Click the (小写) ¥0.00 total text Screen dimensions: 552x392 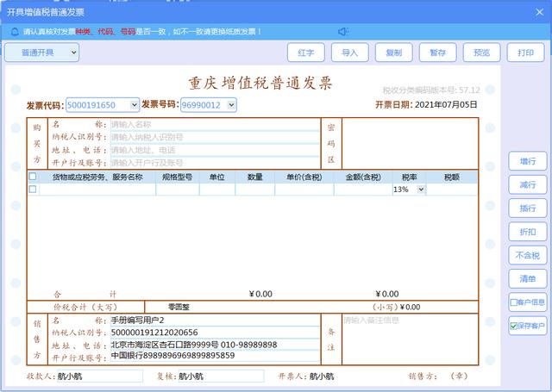pyautogui.click(x=397, y=307)
